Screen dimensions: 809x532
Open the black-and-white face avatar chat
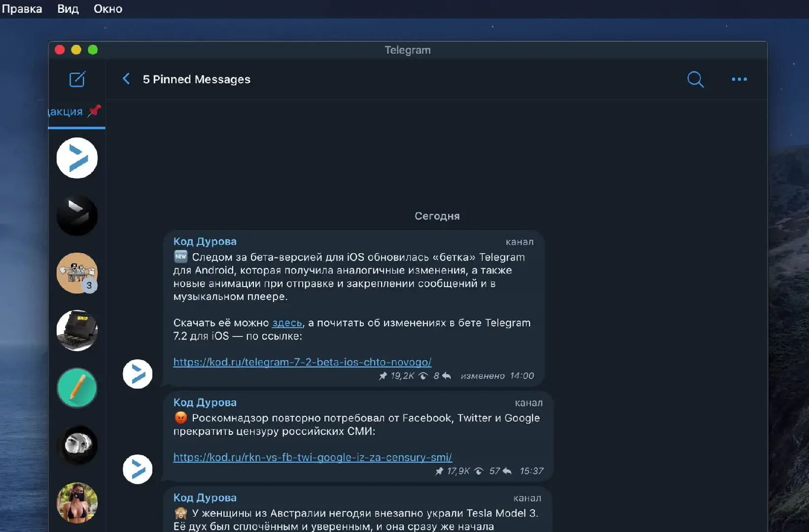[77, 445]
